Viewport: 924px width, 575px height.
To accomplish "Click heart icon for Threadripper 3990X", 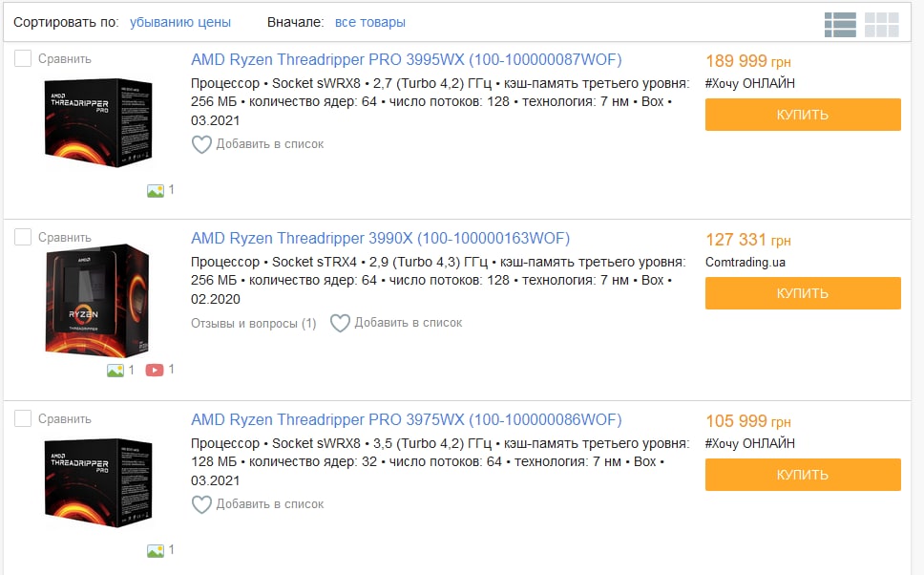I will [340, 323].
